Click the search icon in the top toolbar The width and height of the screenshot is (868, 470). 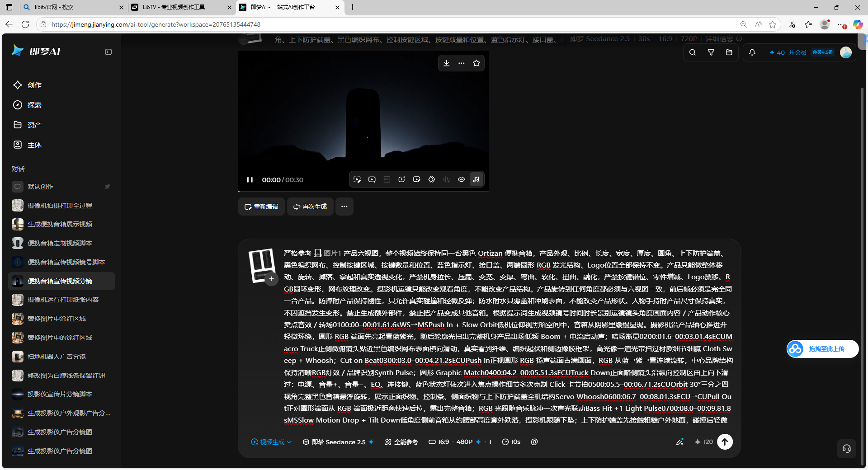692,52
